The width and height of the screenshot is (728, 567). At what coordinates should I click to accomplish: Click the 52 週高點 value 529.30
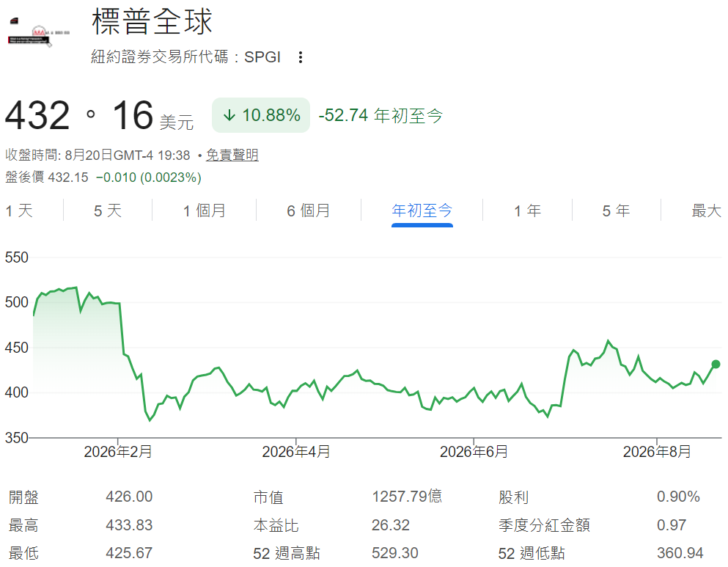(394, 553)
